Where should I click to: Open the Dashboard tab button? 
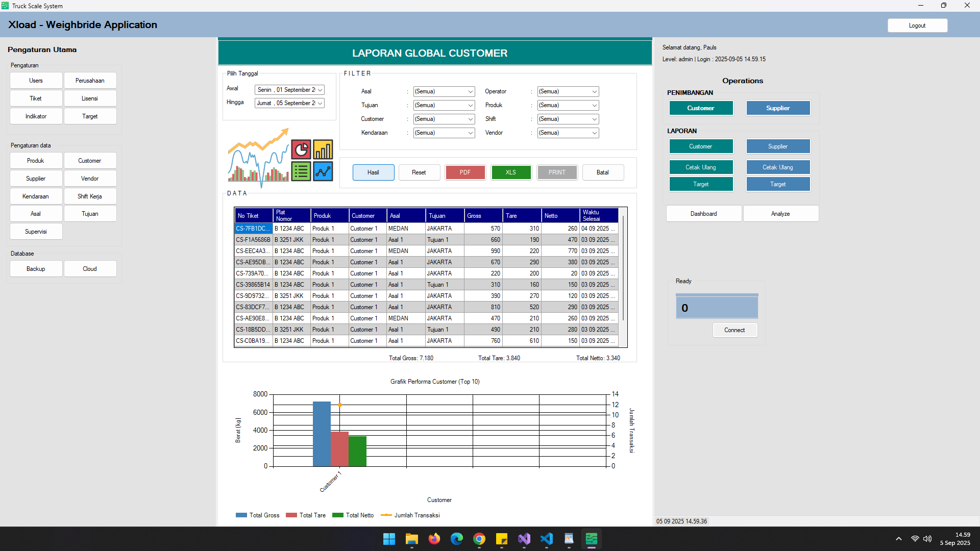click(x=703, y=214)
